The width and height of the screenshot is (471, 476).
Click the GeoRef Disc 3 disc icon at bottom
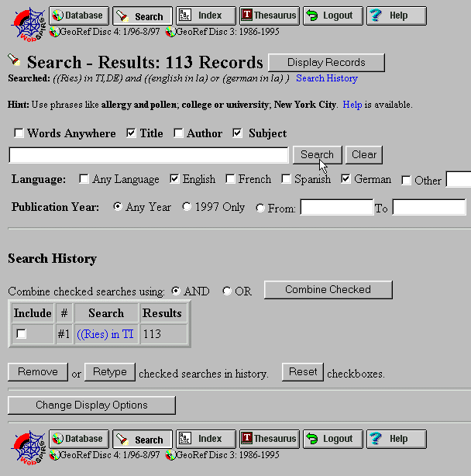click(x=170, y=455)
